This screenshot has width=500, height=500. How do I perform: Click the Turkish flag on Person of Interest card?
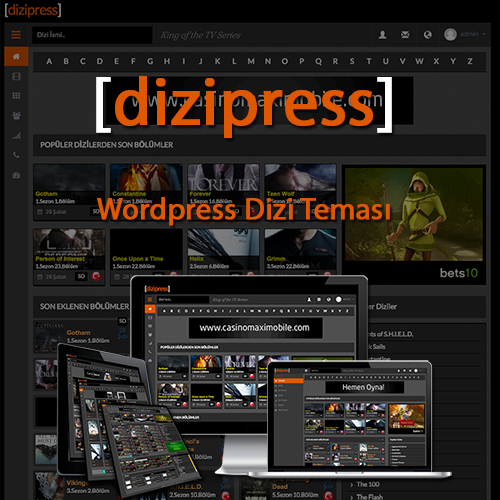pyautogui.click(x=96, y=276)
